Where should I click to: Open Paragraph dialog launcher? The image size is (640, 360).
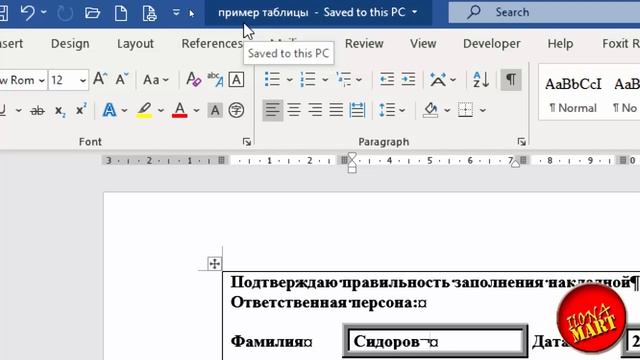tap(521, 142)
